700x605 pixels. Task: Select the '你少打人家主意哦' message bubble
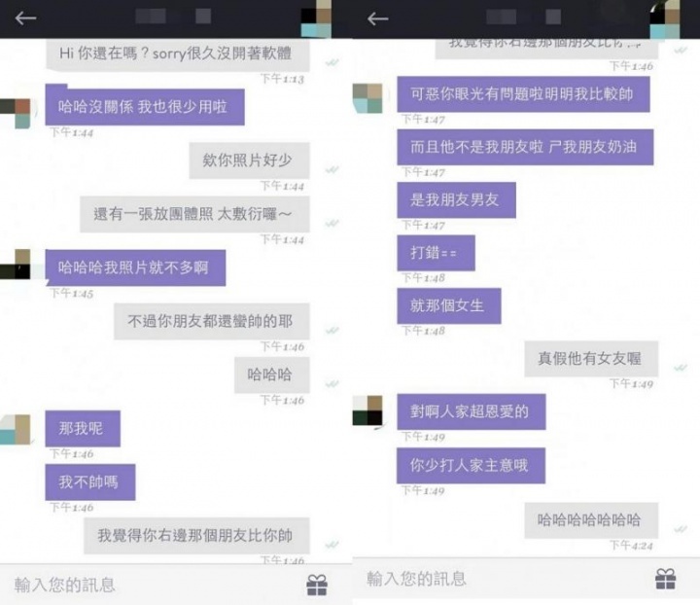click(x=471, y=466)
